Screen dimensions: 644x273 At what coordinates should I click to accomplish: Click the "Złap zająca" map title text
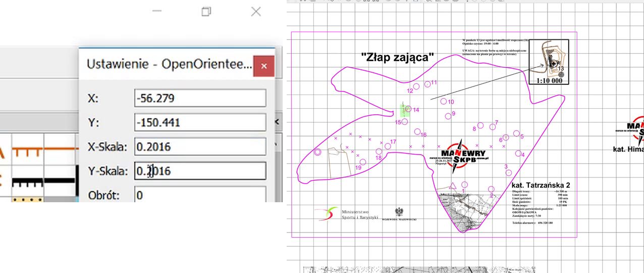click(398, 58)
